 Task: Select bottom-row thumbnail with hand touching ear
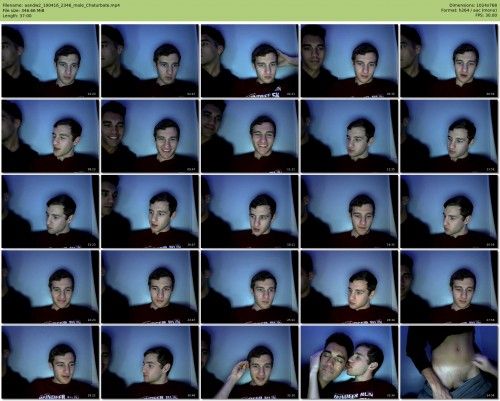250,362
